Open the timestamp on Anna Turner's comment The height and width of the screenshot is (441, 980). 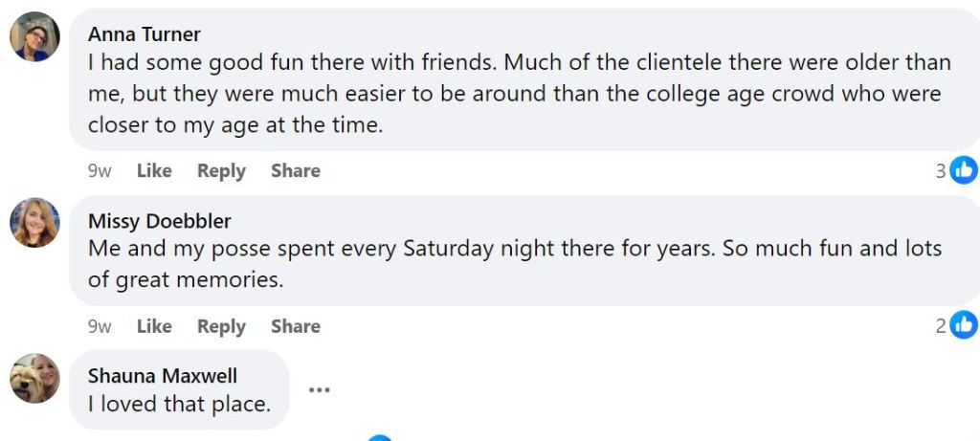[x=100, y=171]
